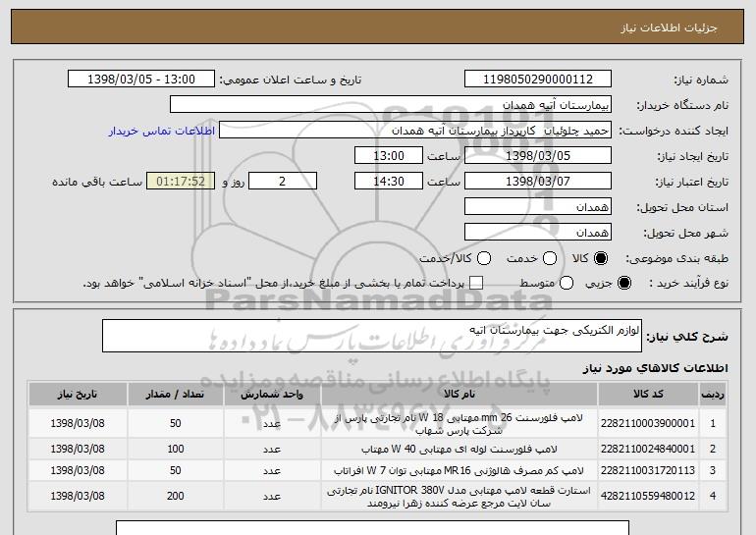Click the جزئیات اطلاعات نیاز page title
The height and width of the screenshot is (535, 756).
[669, 27]
